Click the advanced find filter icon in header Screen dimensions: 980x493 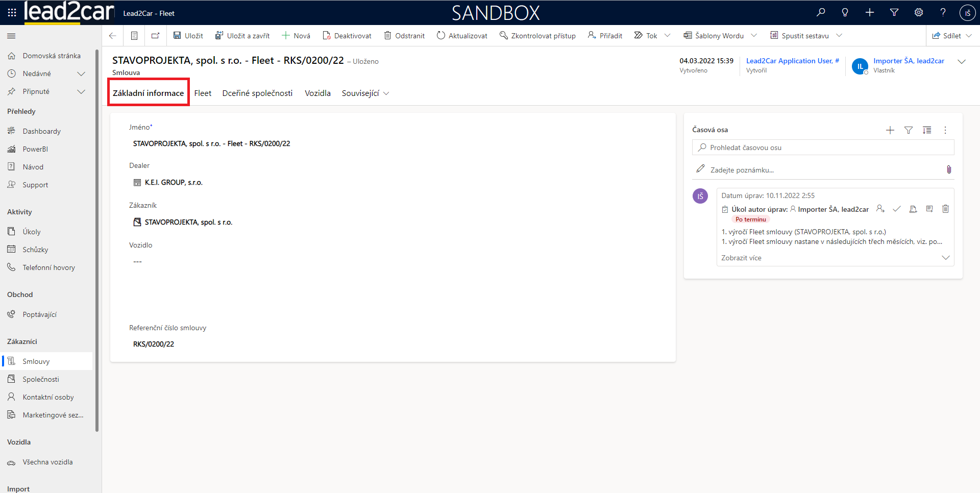[x=894, y=12]
